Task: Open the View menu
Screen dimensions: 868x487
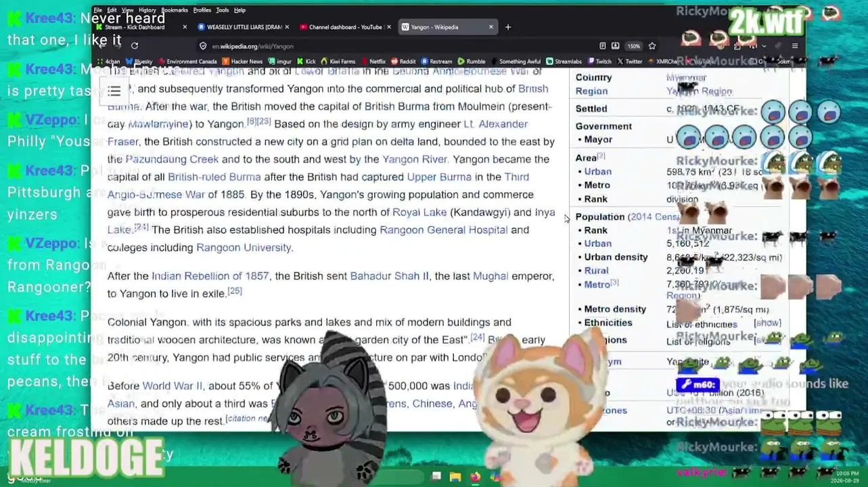Action: [129, 10]
